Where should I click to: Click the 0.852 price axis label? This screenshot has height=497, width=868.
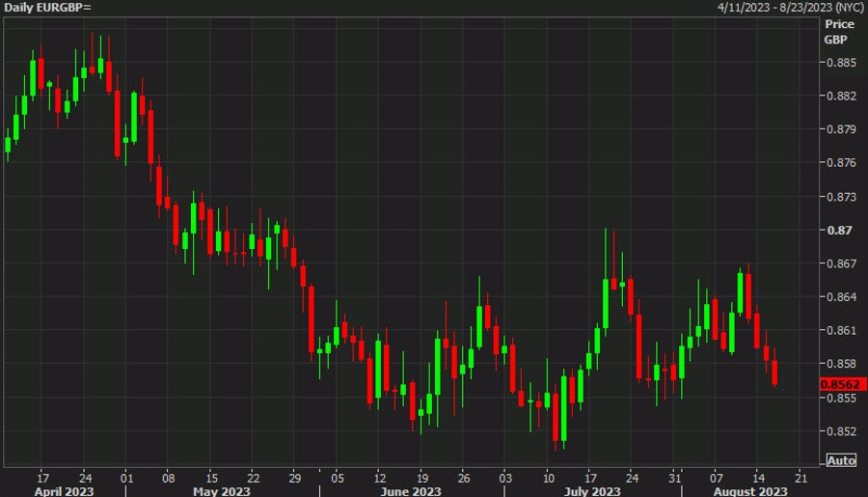(841, 431)
